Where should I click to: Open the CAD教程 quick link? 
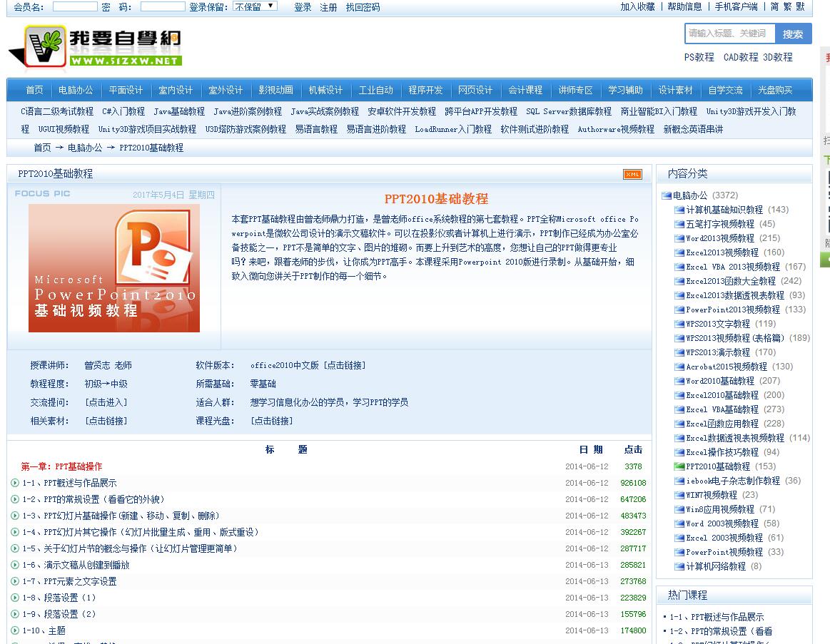point(741,57)
